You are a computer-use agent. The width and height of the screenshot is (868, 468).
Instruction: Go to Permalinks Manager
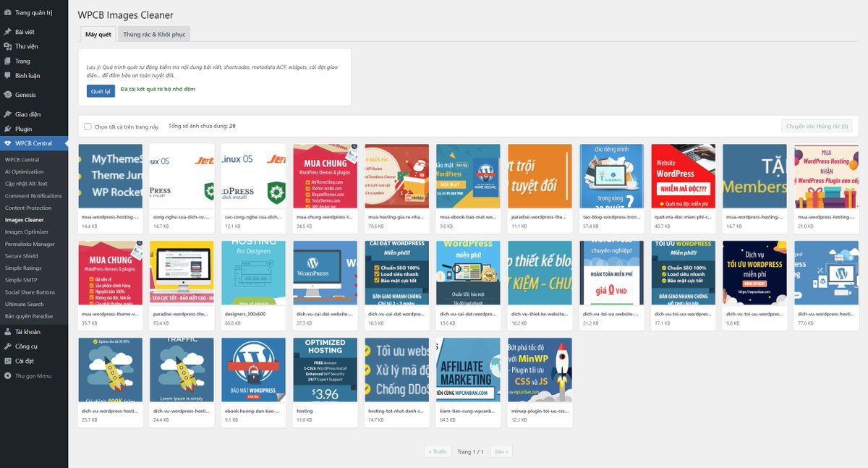[30, 244]
